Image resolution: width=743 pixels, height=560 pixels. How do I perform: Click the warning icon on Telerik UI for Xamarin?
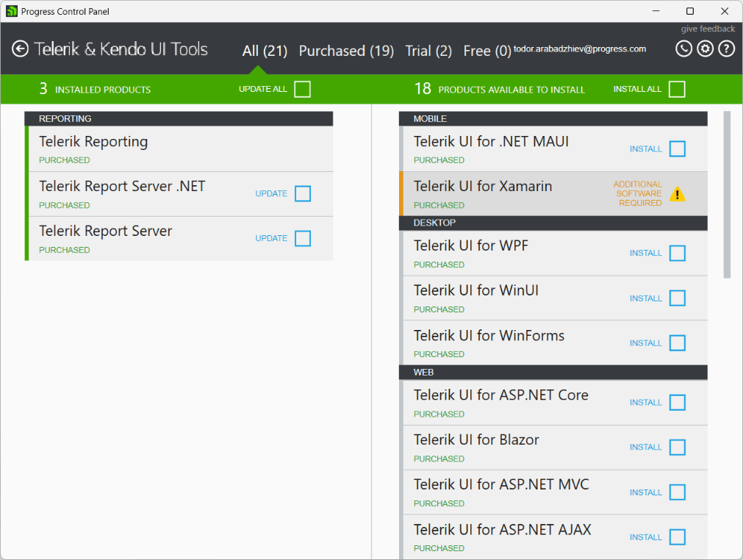(x=678, y=194)
